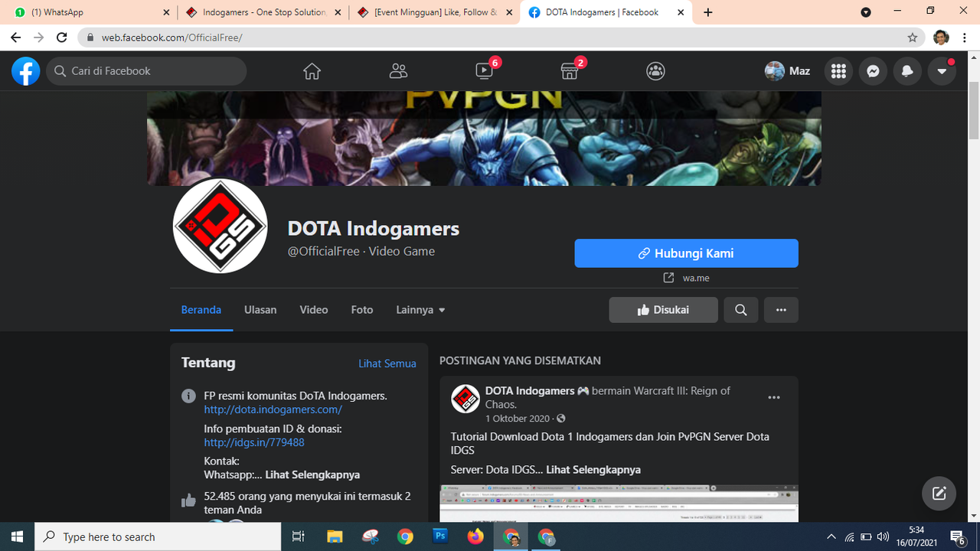
Task: Open the Messenger icon
Action: coord(873,71)
